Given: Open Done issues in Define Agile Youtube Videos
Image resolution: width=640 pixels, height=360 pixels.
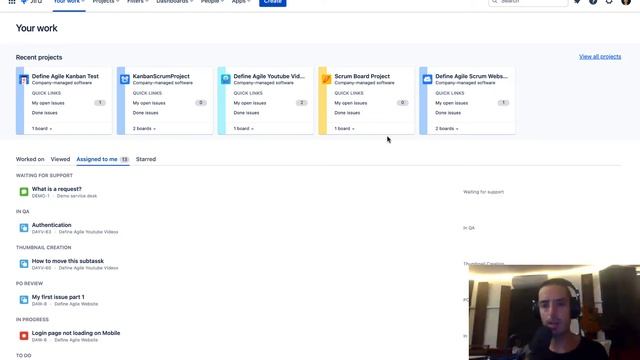Looking at the screenshot, I should [x=246, y=113].
